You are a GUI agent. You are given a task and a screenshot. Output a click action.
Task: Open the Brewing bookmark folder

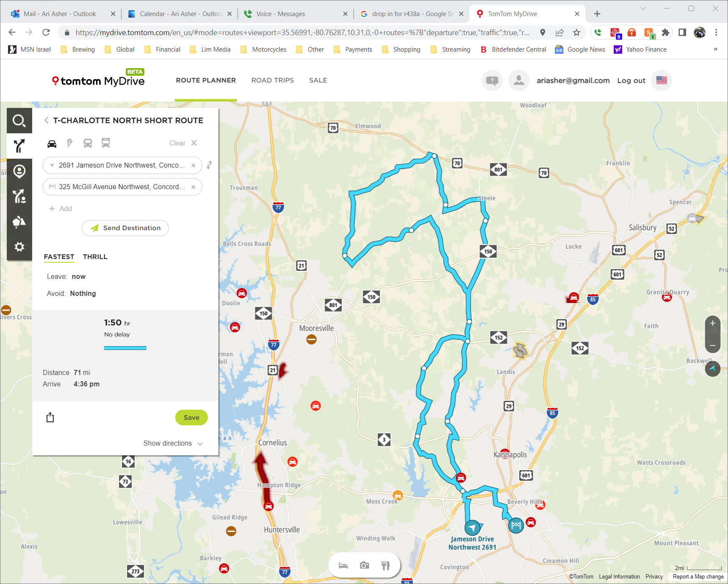pyautogui.click(x=78, y=50)
